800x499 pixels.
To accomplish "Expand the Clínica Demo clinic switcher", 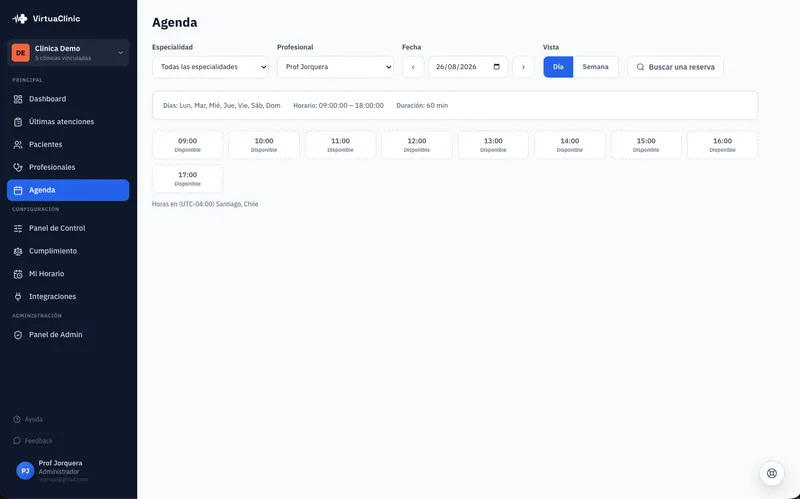I will [x=68, y=53].
